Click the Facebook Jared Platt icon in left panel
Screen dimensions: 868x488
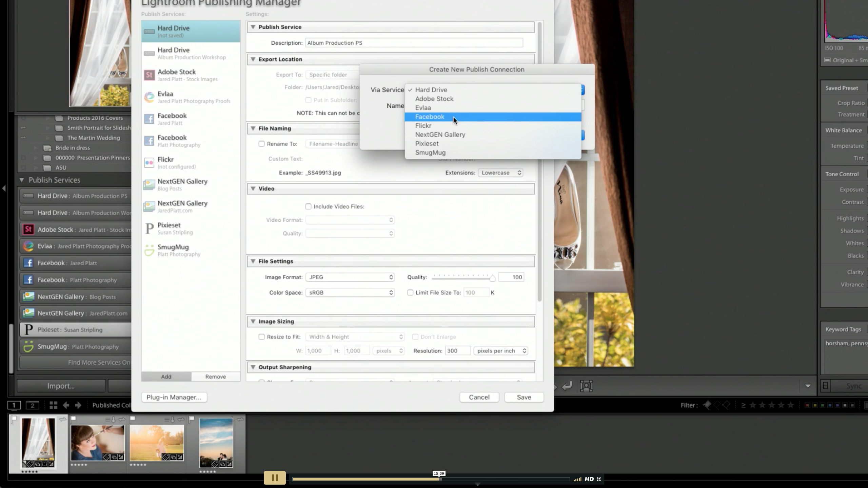pos(28,263)
